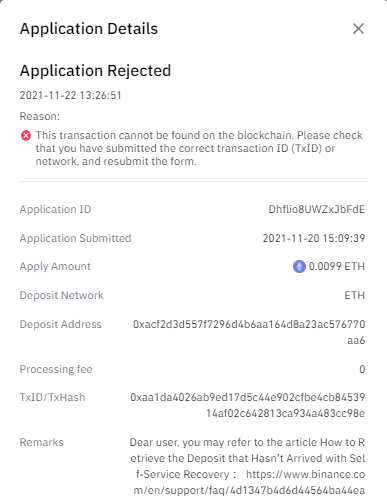Image resolution: width=387 pixels, height=496 pixels.
Task: Click the Application Rejected heading
Action: click(95, 71)
